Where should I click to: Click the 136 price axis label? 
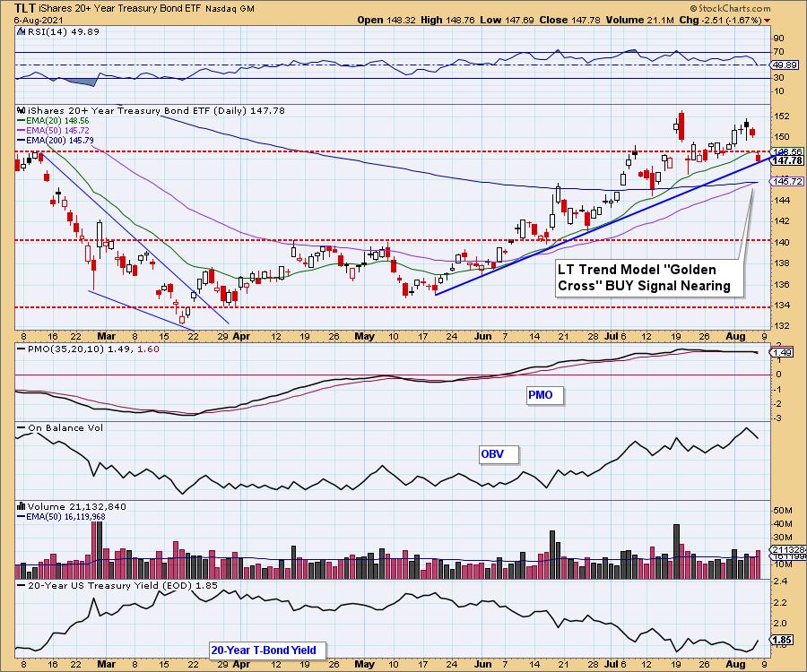(781, 284)
